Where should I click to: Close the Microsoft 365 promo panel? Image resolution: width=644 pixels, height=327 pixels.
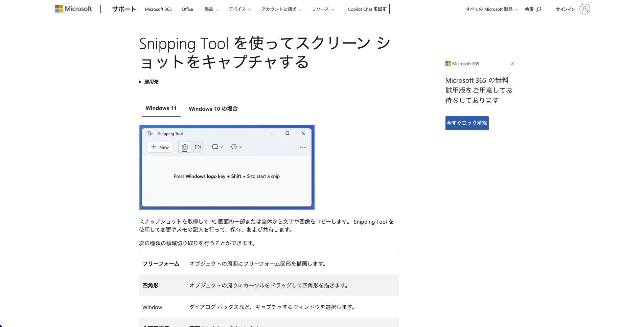[x=512, y=64]
